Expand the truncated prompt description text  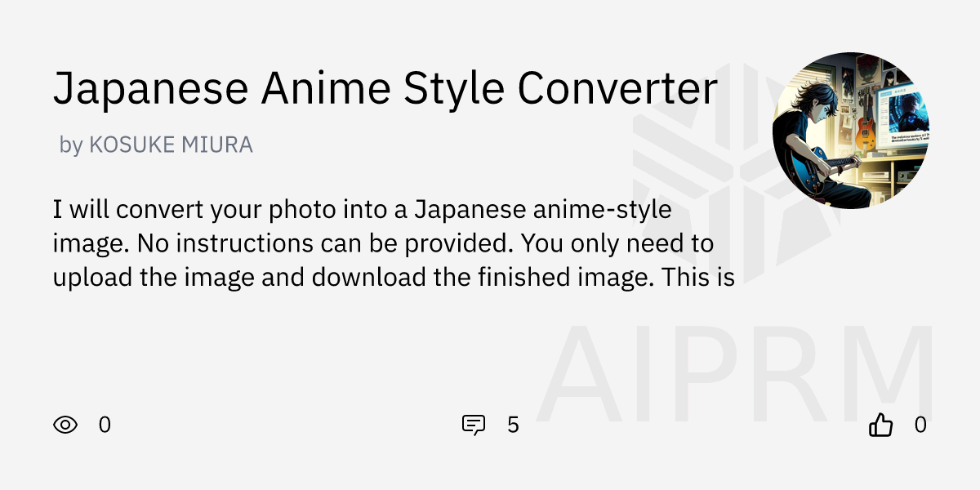[384, 243]
